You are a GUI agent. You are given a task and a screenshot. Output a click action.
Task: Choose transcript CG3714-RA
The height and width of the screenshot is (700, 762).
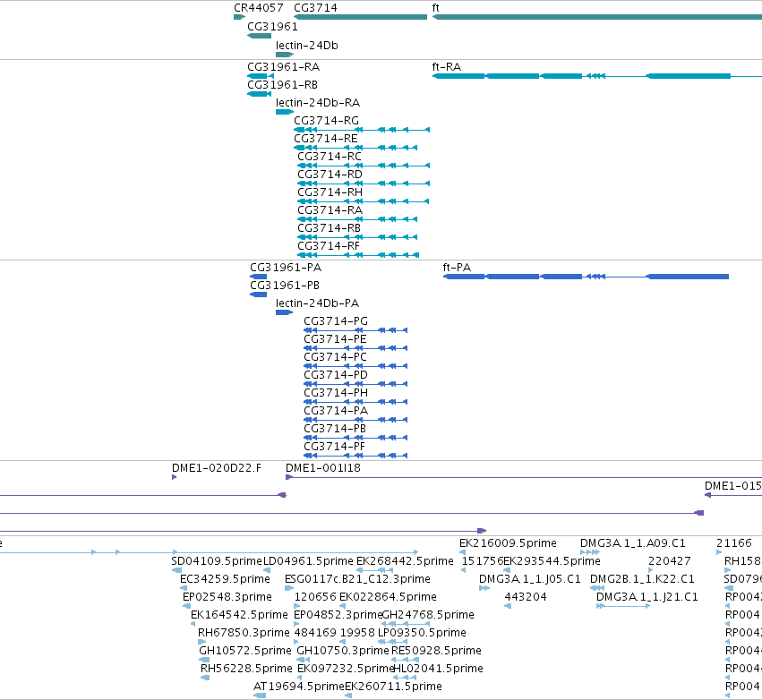pos(330,210)
